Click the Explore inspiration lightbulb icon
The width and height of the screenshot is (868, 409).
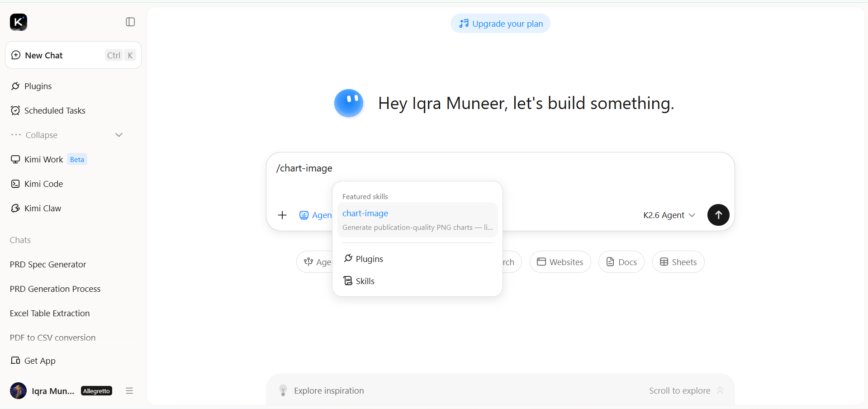pos(283,390)
